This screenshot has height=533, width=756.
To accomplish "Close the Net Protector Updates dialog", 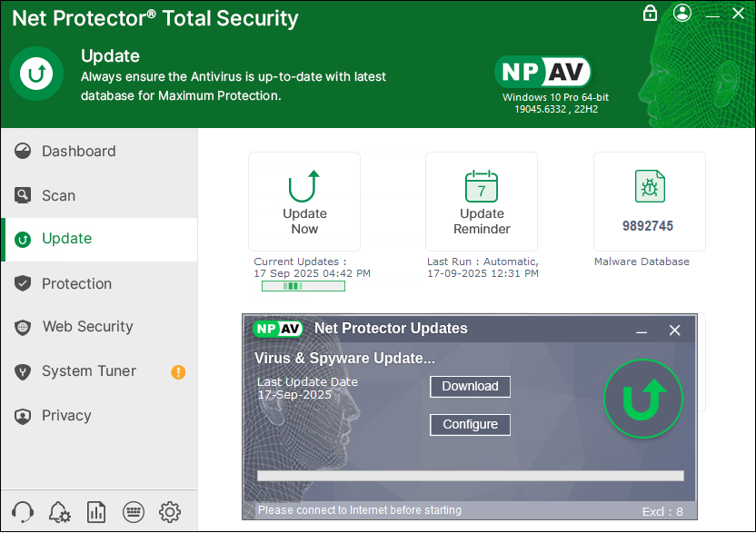I will click(x=674, y=331).
